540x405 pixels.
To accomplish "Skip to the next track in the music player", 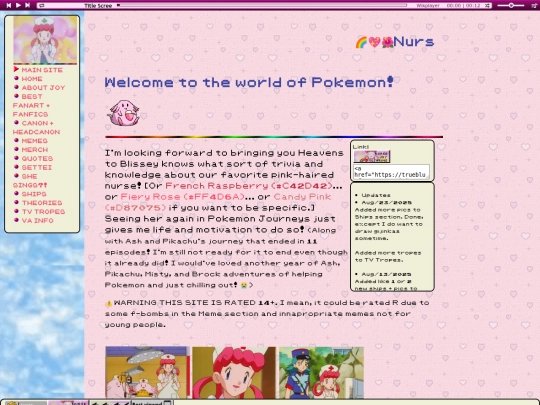I will tap(28, 5).
